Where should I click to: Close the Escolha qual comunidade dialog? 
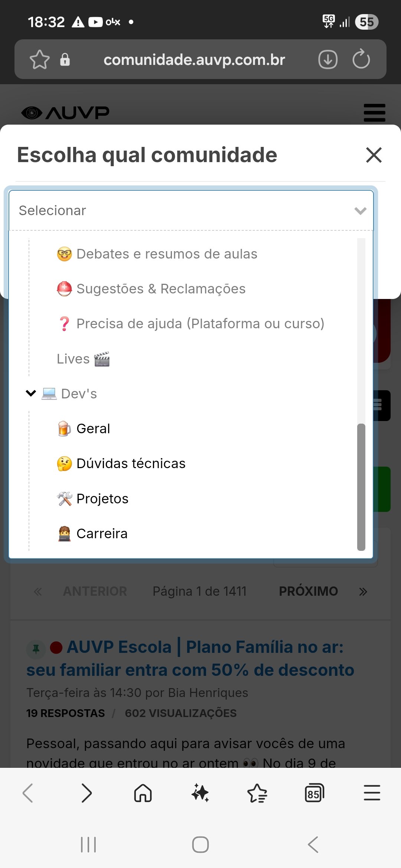click(x=374, y=155)
